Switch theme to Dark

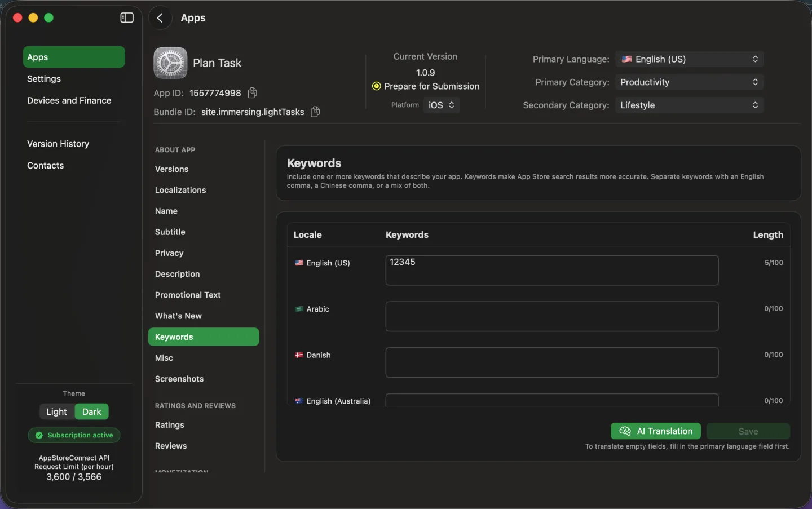pos(92,411)
